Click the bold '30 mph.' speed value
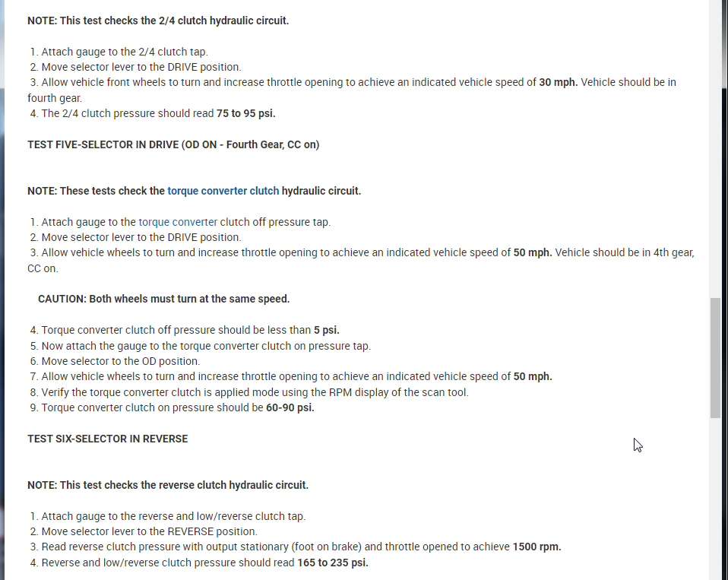 [559, 82]
